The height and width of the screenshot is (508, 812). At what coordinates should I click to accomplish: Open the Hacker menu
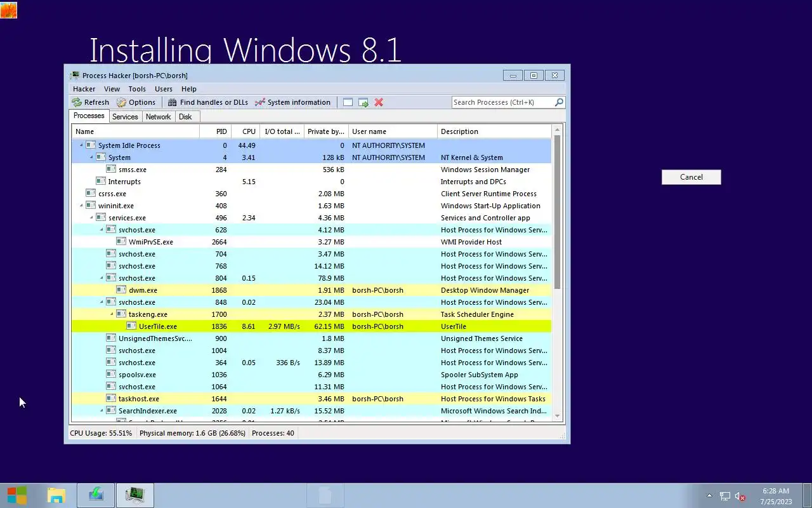[84, 89]
